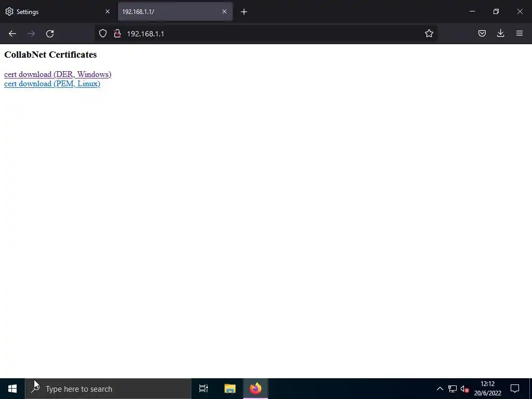Show hidden system tray icons
This screenshot has width=532, height=399.
pyautogui.click(x=440, y=389)
